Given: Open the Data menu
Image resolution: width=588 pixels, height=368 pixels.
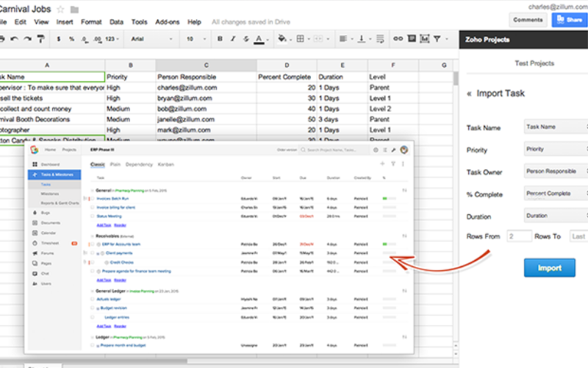Looking at the screenshot, I should (116, 22).
